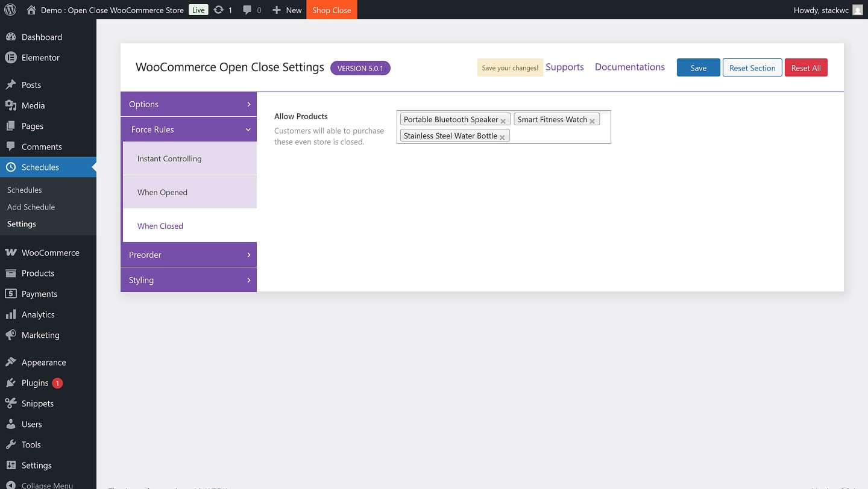Image resolution: width=868 pixels, height=489 pixels.
Task: Click the Users person icon
Action: pyautogui.click(x=11, y=424)
